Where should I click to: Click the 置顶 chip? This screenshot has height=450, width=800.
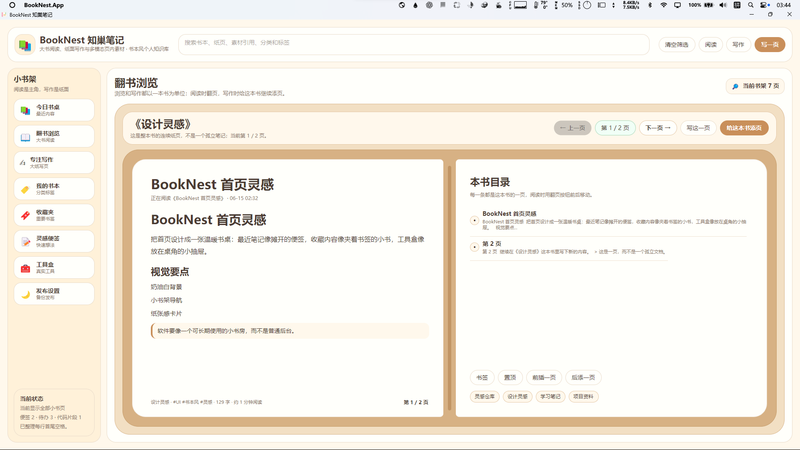tap(510, 378)
